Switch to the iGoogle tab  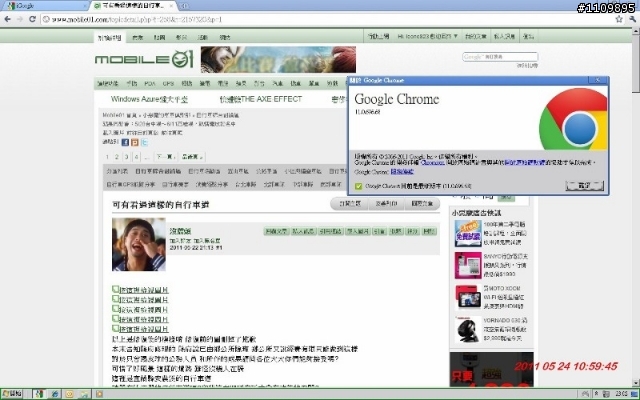45,6
